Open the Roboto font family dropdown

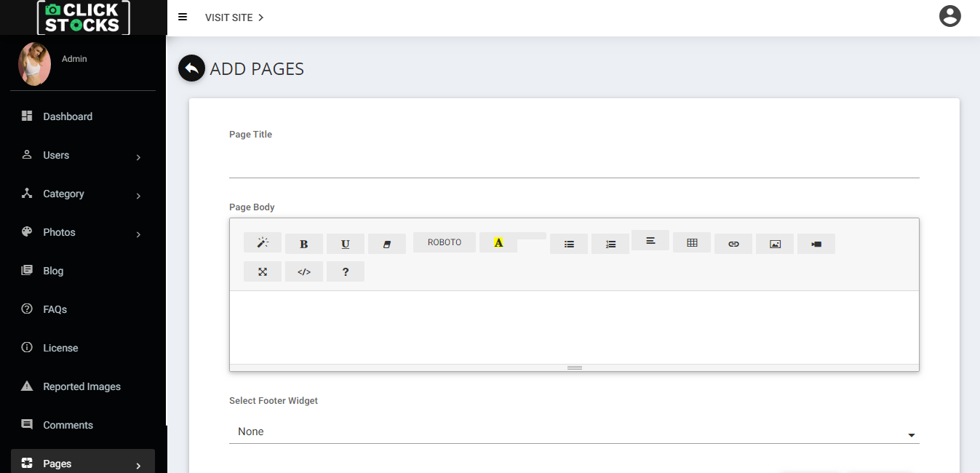point(445,242)
